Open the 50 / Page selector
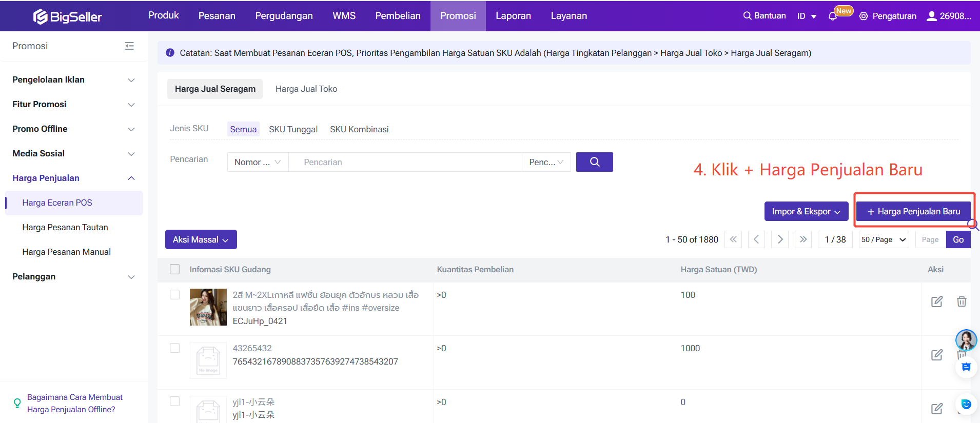 (884, 239)
